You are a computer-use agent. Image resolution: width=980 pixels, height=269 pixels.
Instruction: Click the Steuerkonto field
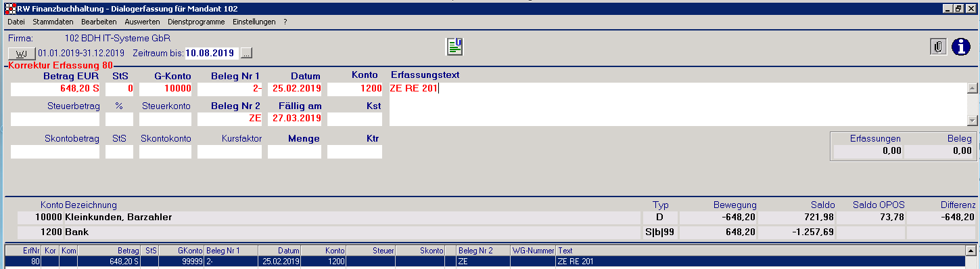166,119
